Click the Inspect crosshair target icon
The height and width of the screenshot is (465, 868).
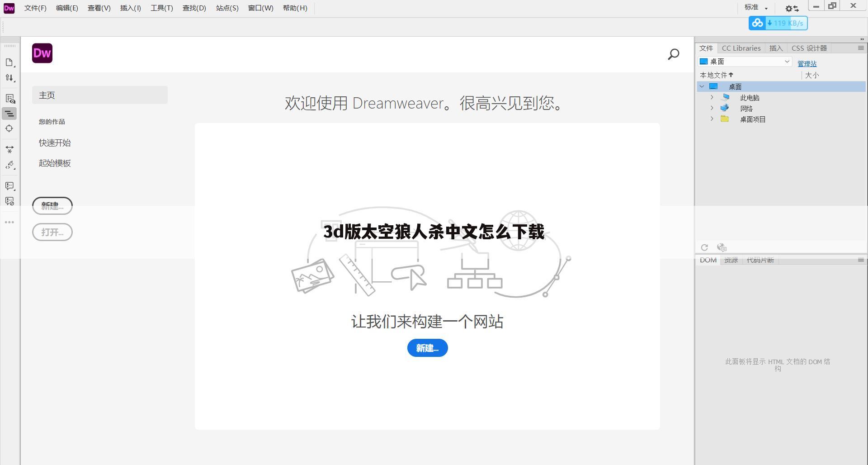click(9, 128)
